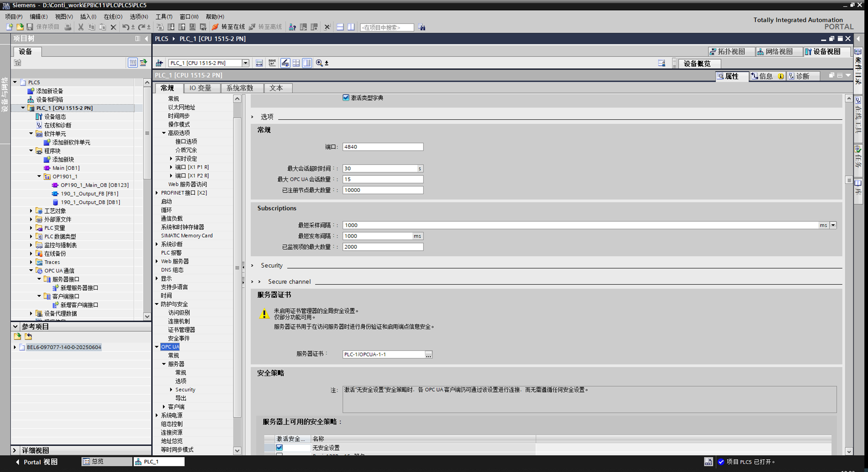Open the PLC_1 device selector dropdown

coord(245,63)
